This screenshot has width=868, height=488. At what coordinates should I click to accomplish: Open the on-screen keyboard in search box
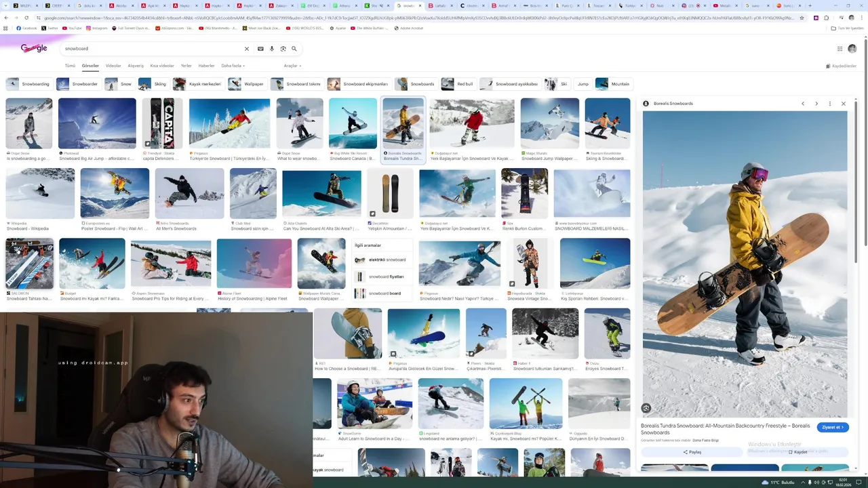point(260,49)
